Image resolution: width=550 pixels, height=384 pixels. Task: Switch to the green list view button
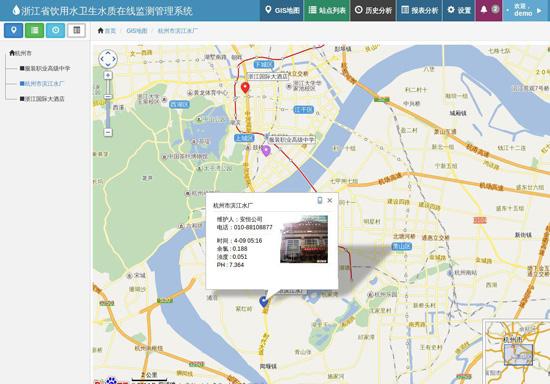[34, 31]
